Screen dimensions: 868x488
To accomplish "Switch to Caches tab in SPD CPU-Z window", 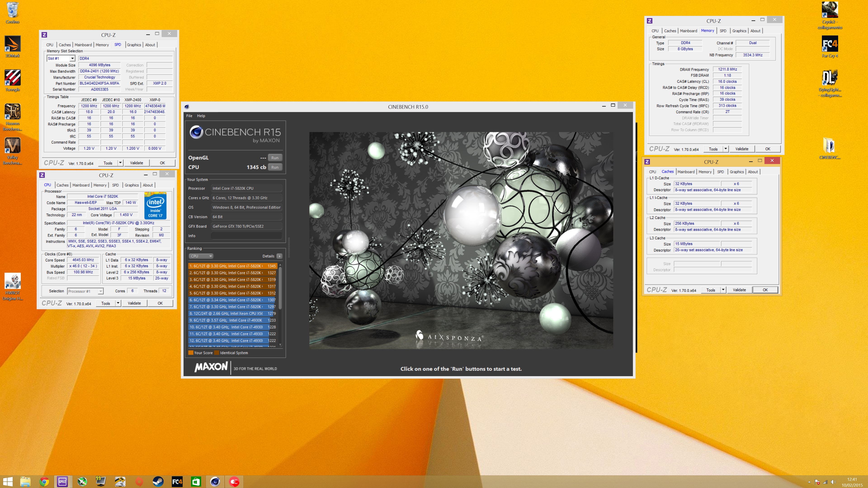I will [x=65, y=45].
